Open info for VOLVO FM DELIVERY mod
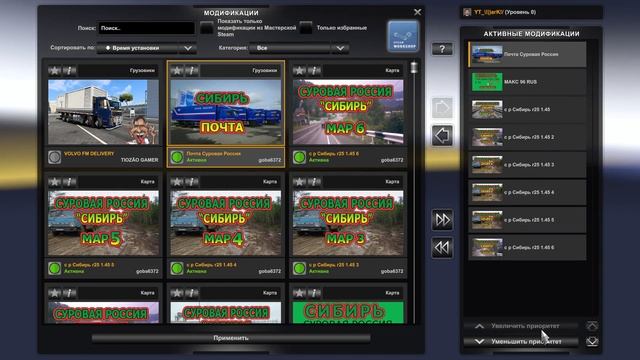The height and width of the screenshot is (360, 640). [69, 71]
